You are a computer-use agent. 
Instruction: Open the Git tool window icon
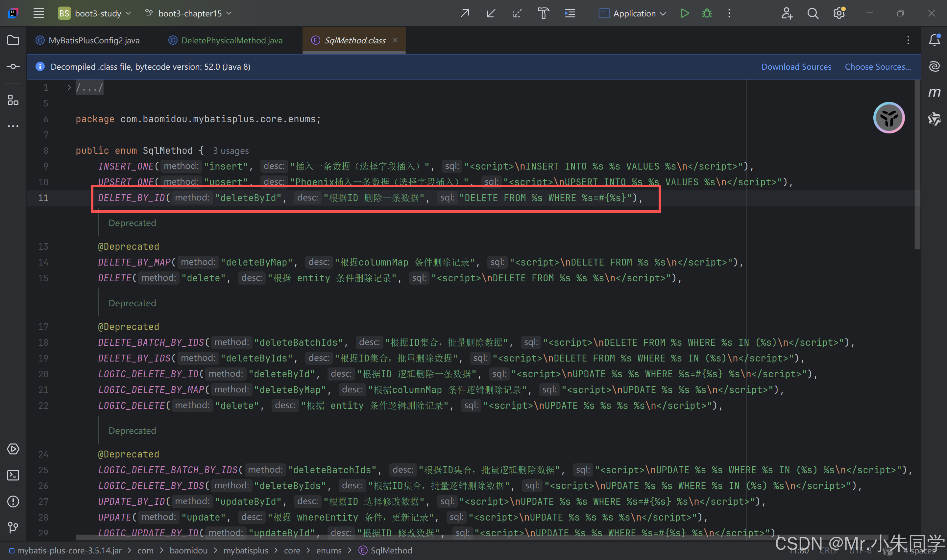tap(13, 527)
